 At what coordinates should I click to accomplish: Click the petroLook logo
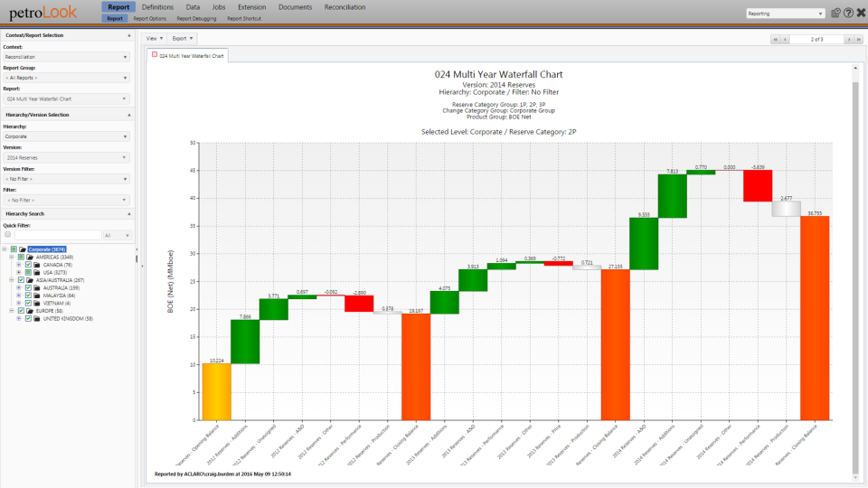[42, 12]
